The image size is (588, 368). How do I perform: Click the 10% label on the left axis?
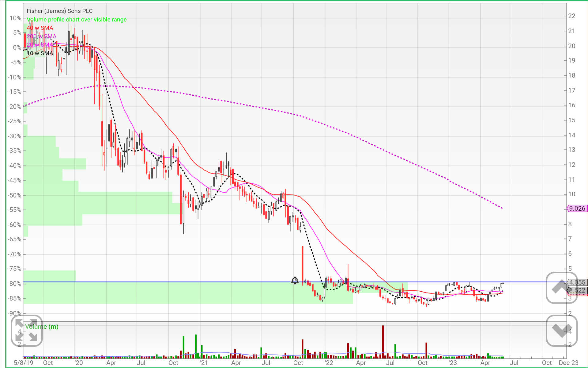point(15,18)
